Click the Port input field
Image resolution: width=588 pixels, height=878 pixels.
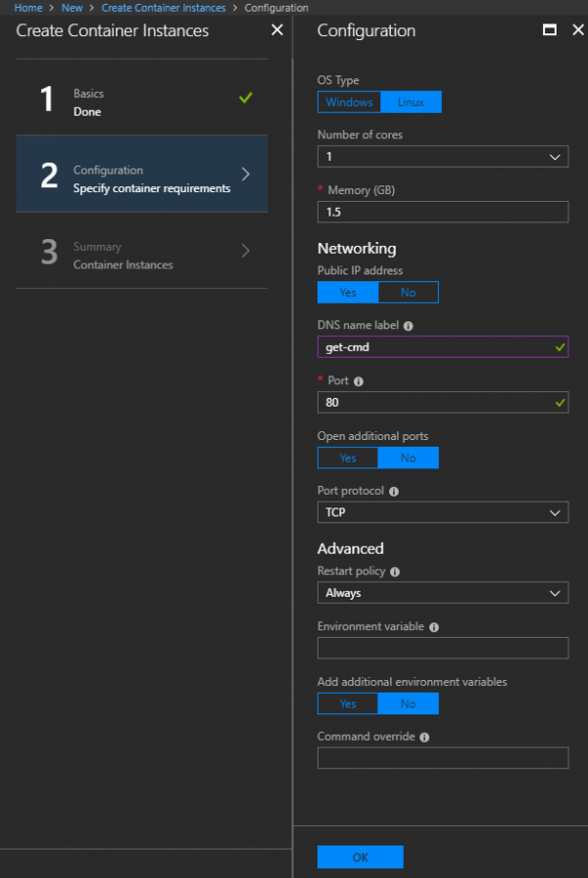tap(443, 403)
